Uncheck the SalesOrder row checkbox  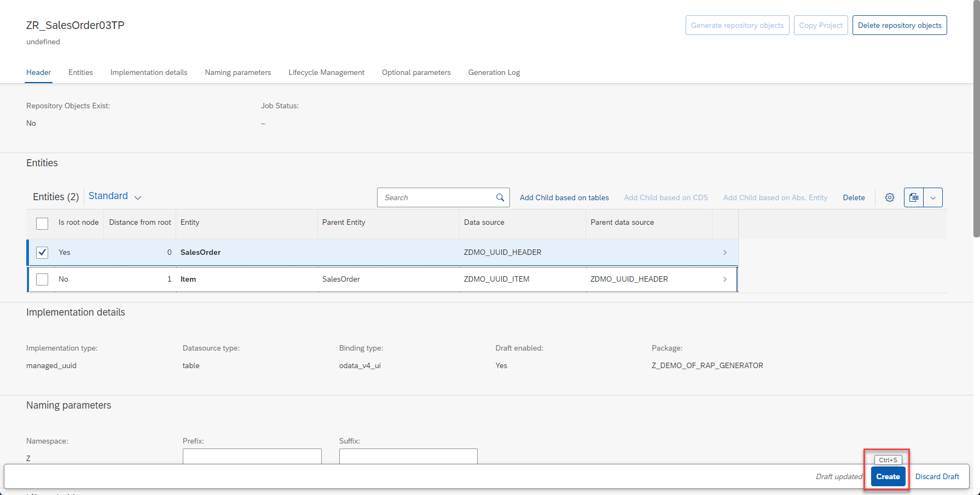(x=42, y=252)
